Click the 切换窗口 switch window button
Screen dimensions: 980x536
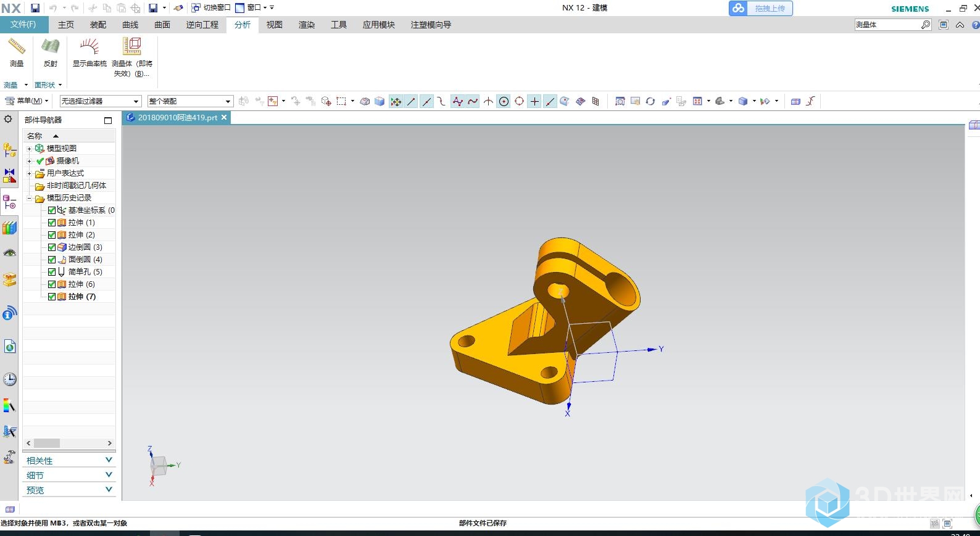coord(210,8)
